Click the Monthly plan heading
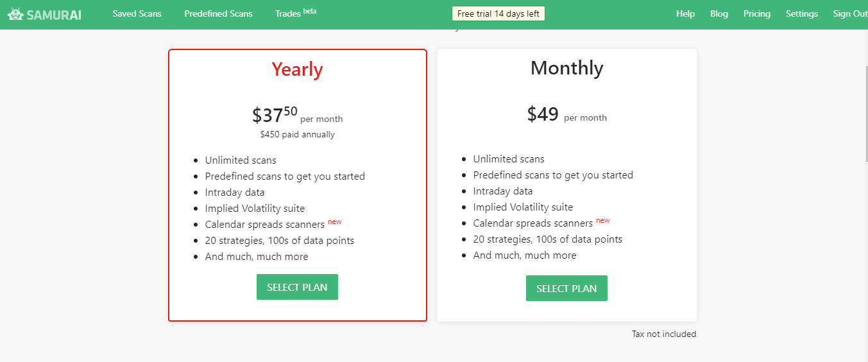868x362 pixels. point(566,68)
